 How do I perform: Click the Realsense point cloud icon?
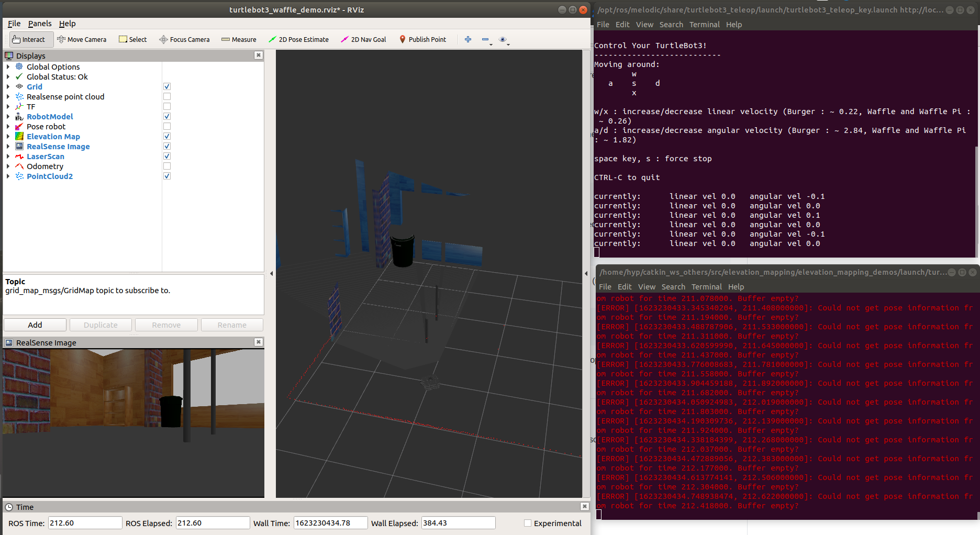tap(19, 96)
